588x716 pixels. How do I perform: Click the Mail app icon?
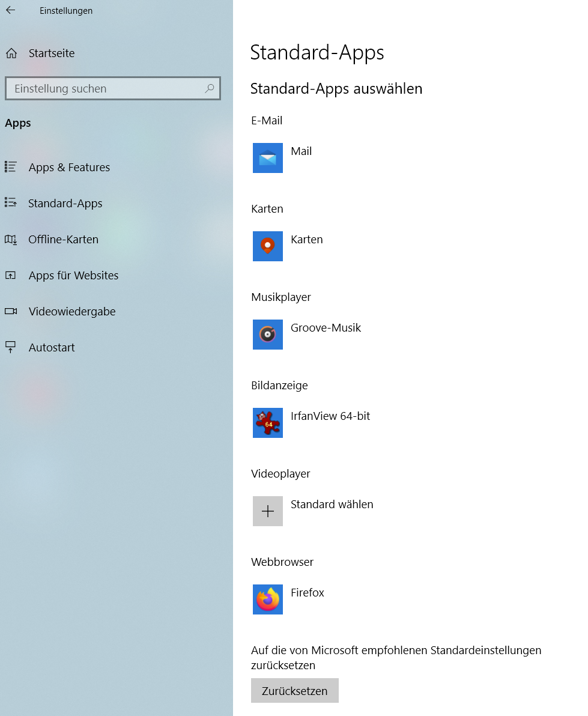pyautogui.click(x=267, y=158)
